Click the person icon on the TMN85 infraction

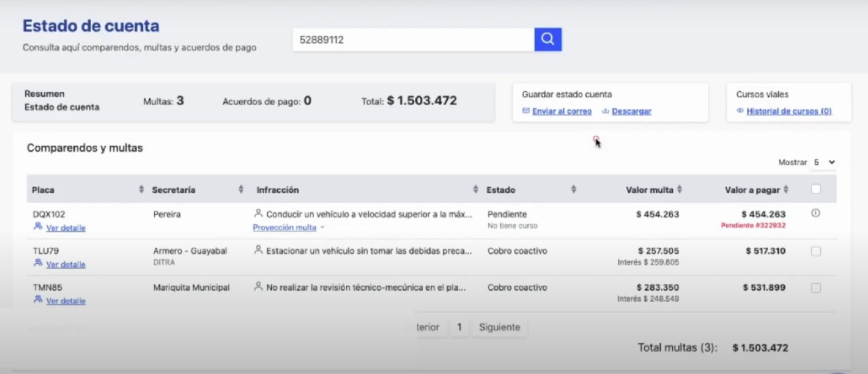point(257,287)
